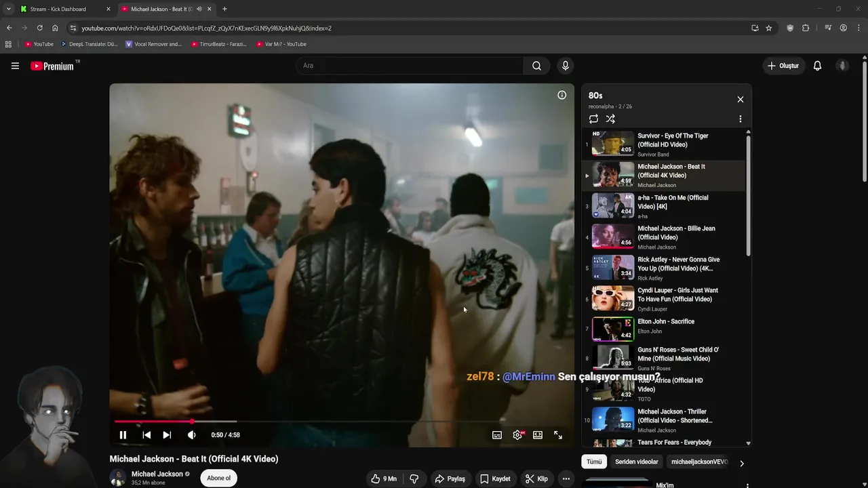This screenshot has width=868, height=488.
Task: Show more filter chips with arrow
Action: pyautogui.click(x=741, y=463)
